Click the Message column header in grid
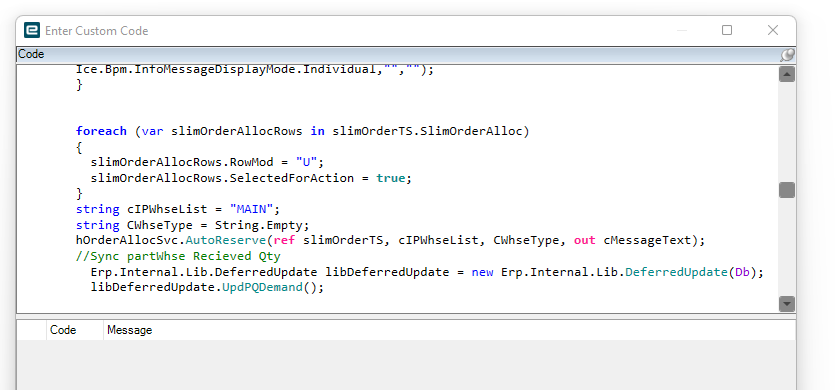835x390 pixels. click(x=129, y=330)
